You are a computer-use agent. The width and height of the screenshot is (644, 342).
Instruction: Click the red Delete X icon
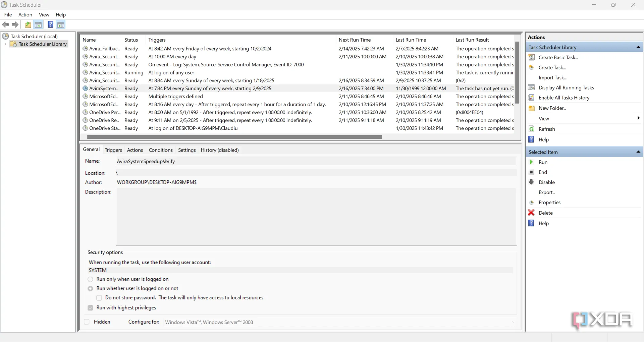point(531,213)
